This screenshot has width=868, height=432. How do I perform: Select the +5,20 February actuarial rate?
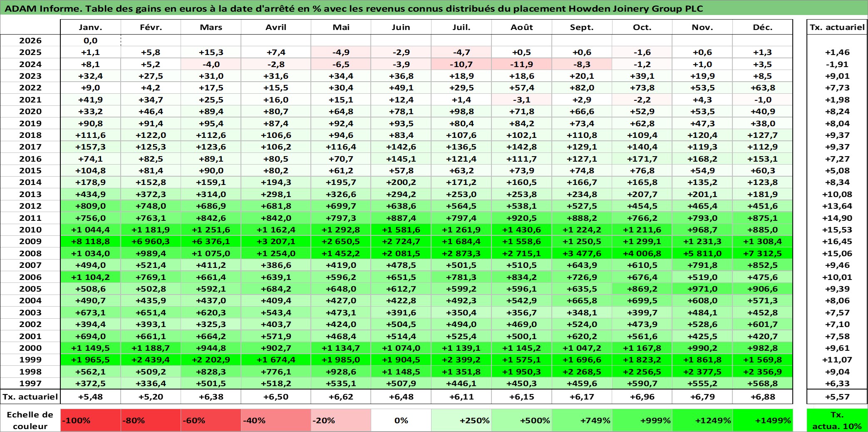coord(151,397)
